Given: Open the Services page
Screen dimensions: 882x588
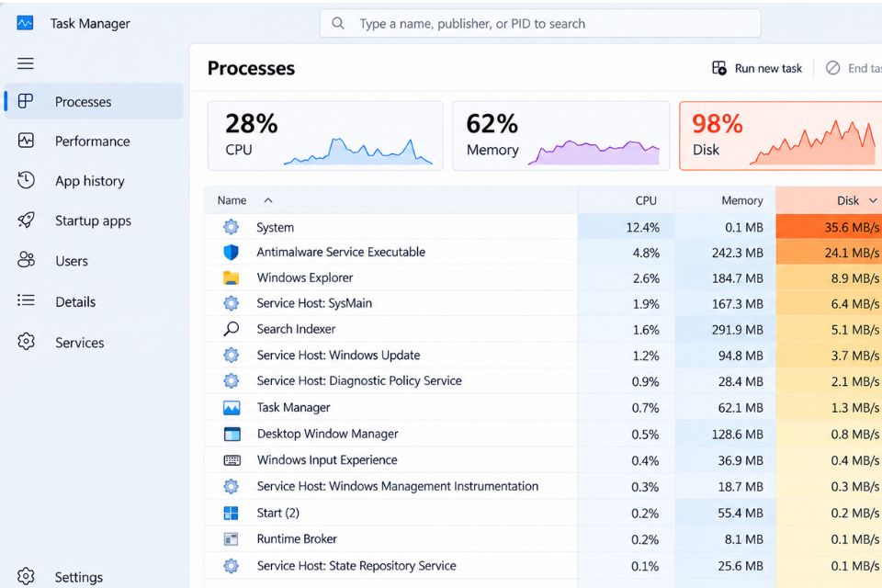Looking at the screenshot, I should pos(94,342).
